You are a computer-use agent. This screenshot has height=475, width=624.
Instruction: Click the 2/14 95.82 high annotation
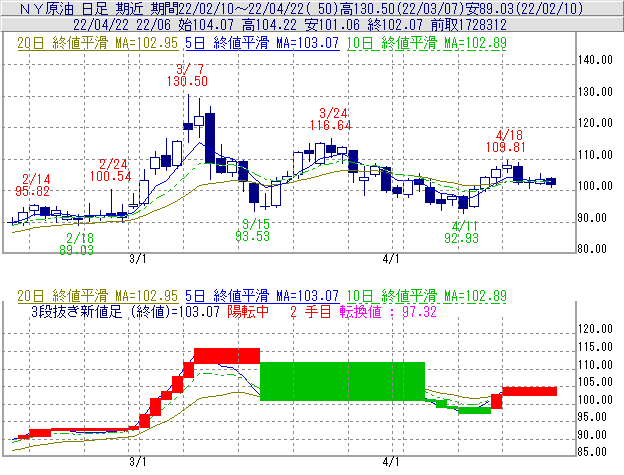33,185
